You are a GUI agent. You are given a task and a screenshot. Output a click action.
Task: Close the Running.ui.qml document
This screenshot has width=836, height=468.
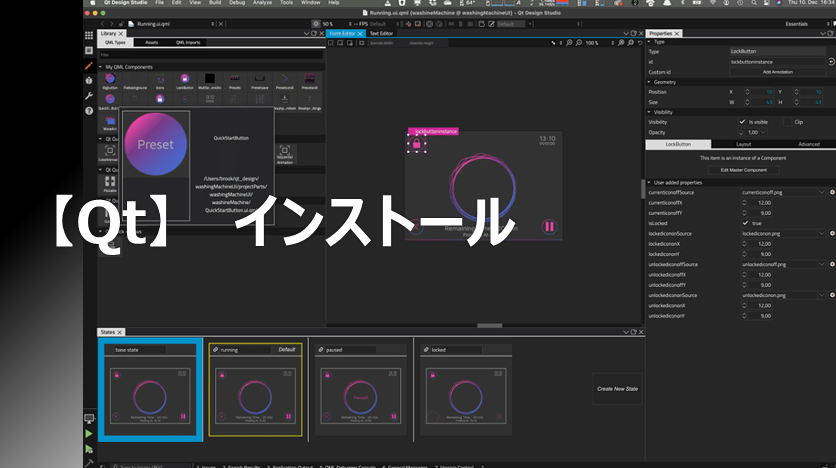[221, 24]
